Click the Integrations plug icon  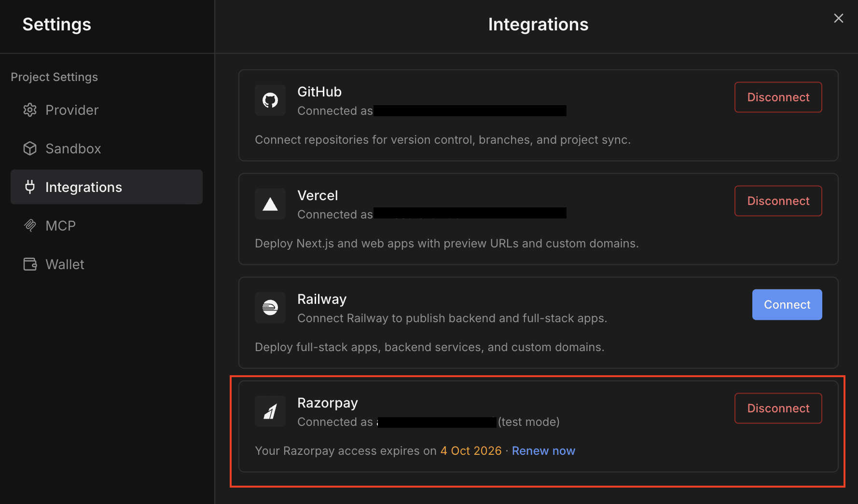tap(30, 187)
